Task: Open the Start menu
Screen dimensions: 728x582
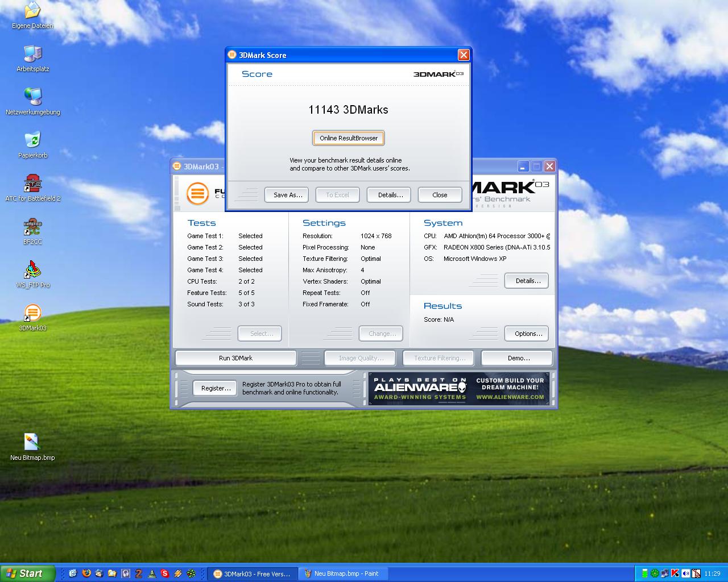Action: [28, 573]
